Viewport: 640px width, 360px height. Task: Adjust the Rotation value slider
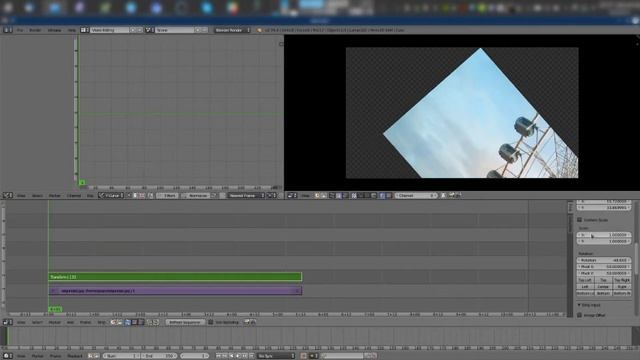tap(604, 260)
